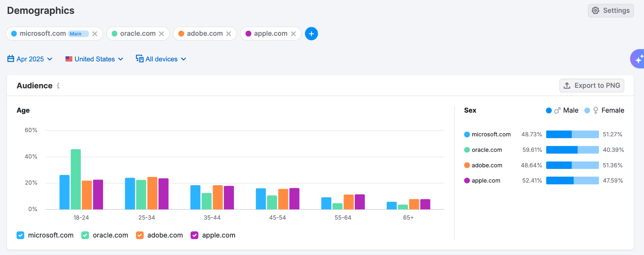
Task: Click the Male legend item
Action: pos(562,110)
